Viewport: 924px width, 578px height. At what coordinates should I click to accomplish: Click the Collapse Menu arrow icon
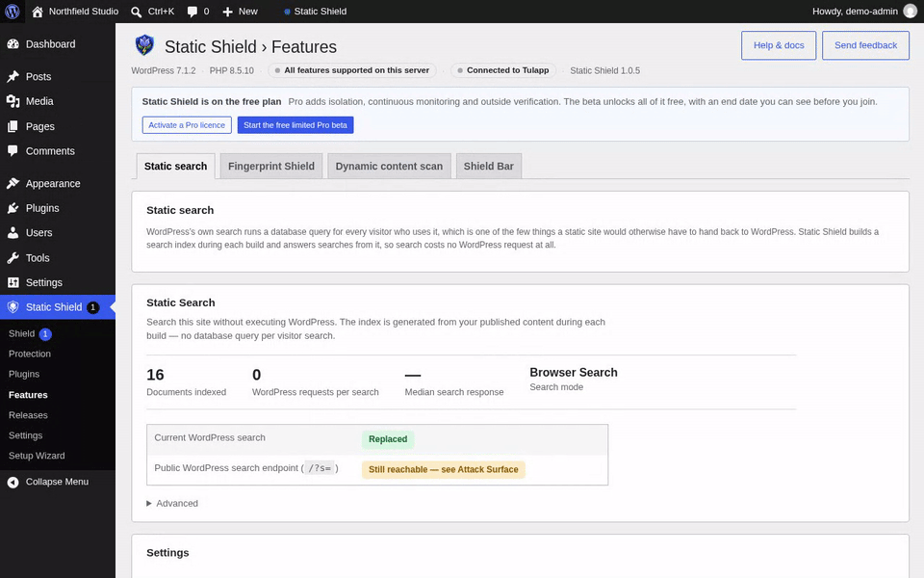tap(13, 483)
